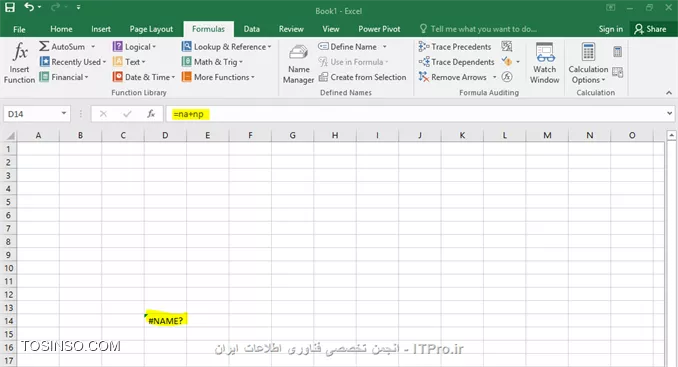
Task: Click the AutoSum sigma icon
Action: (x=44, y=46)
